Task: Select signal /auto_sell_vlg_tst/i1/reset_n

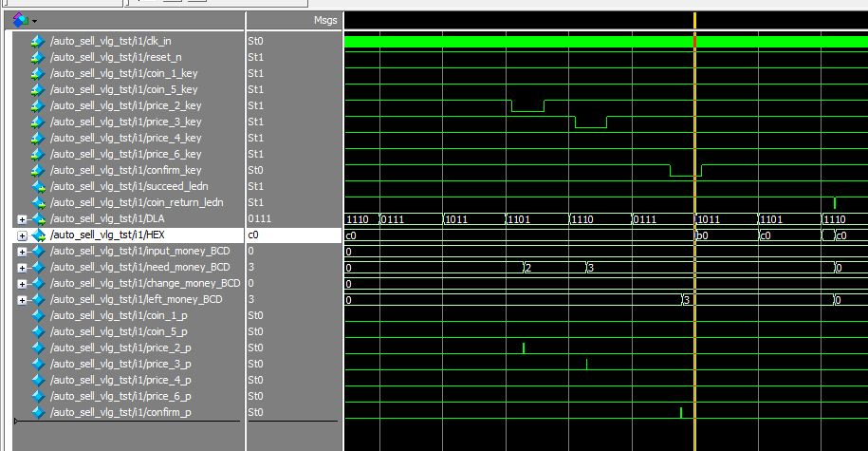Action: click(116, 57)
